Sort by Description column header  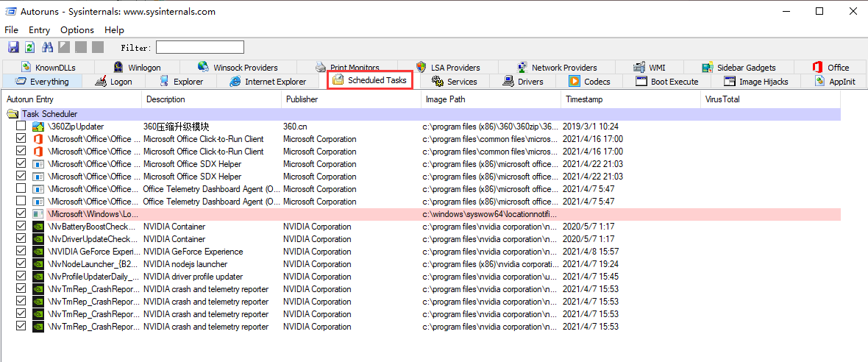211,99
